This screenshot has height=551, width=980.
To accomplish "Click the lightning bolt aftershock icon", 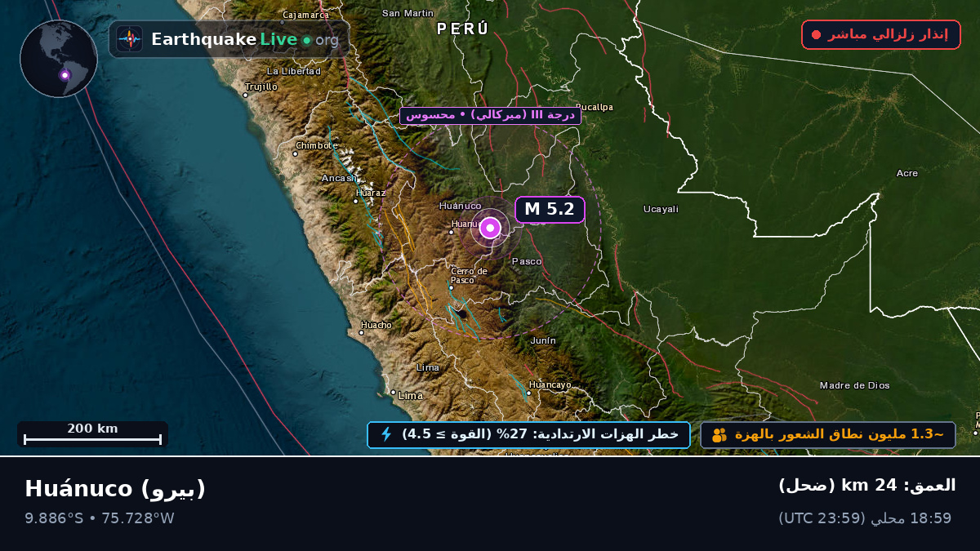I will (x=386, y=434).
